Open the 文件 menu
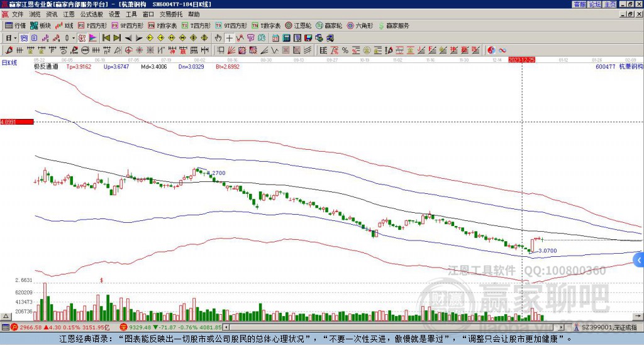Screen dimensions: 644x345 click(x=18, y=14)
